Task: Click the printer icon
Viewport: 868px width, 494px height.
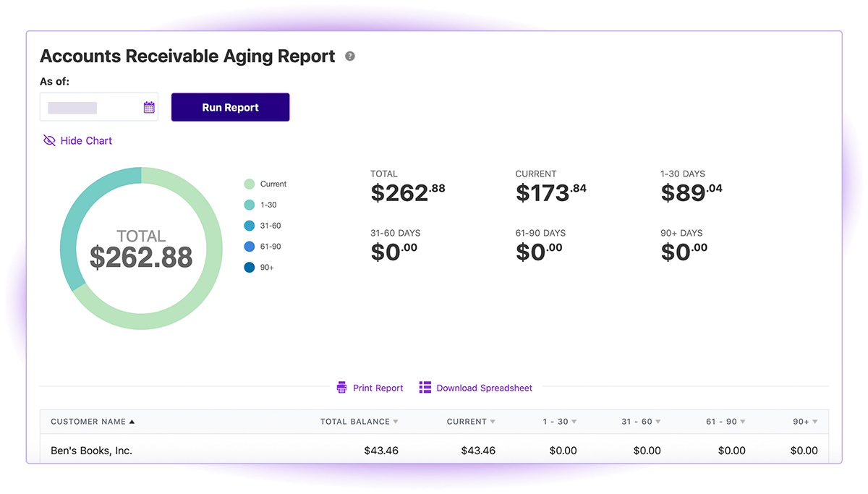Action: tap(341, 388)
